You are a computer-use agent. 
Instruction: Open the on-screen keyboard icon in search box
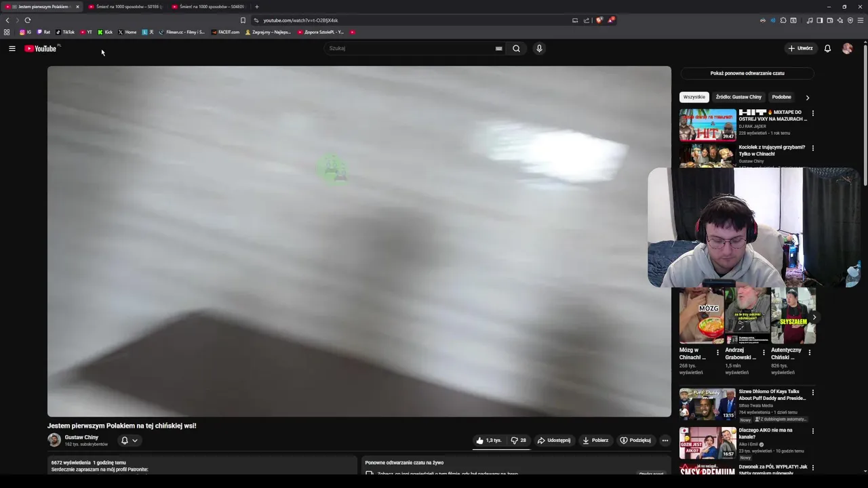click(x=498, y=48)
